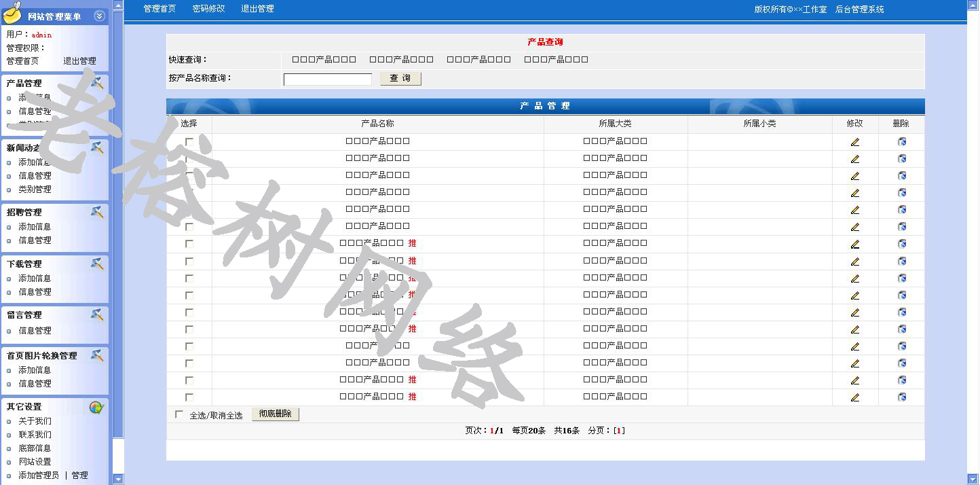Expand the 产品管理 sidebar section header

(24, 84)
